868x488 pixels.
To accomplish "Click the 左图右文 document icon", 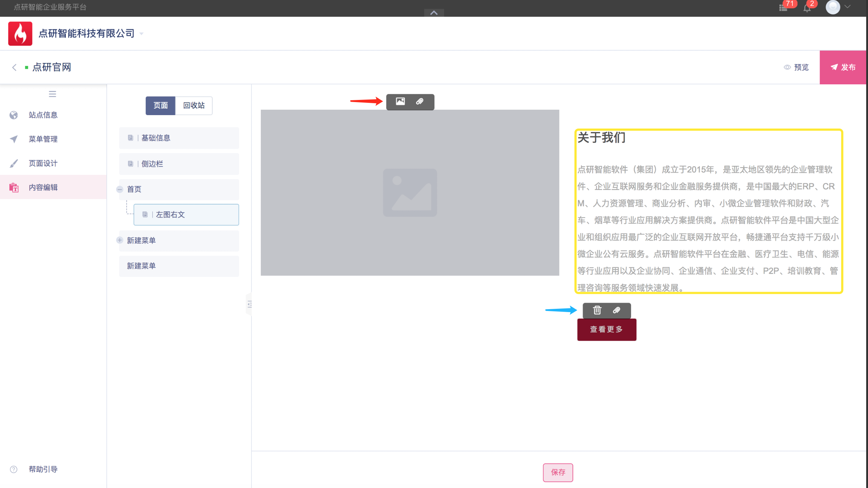I will (x=145, y=215).
